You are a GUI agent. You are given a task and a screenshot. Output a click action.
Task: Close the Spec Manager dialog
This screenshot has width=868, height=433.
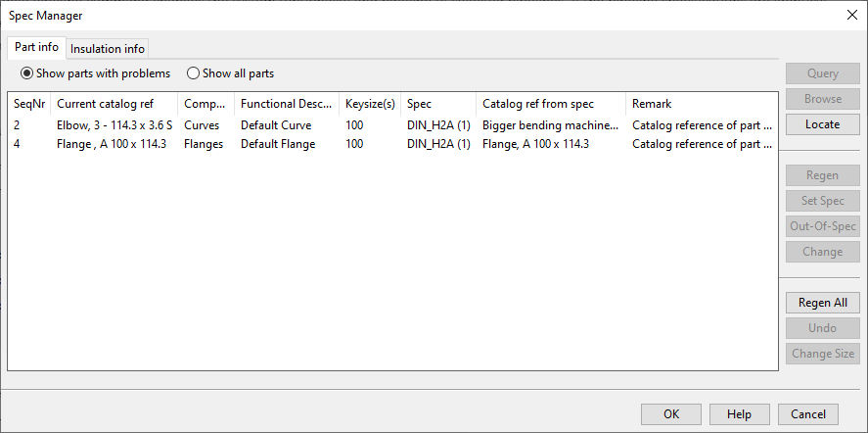(849, 15)
